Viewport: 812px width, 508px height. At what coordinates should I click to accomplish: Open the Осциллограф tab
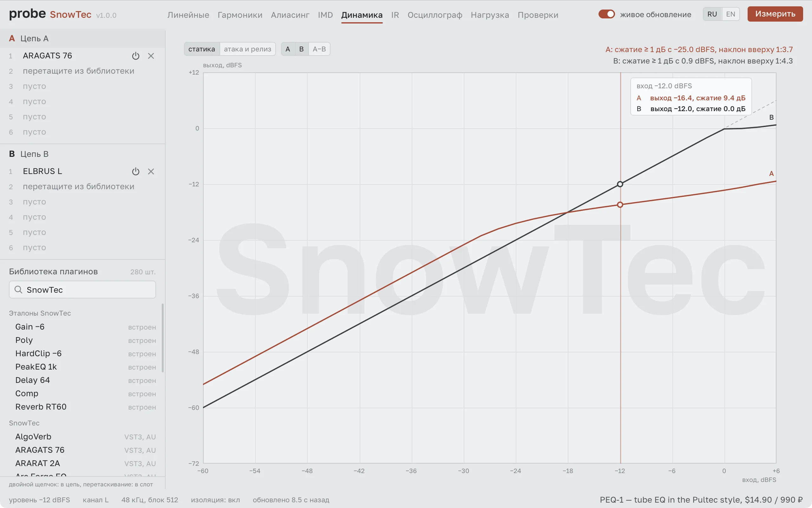point(435,15)
